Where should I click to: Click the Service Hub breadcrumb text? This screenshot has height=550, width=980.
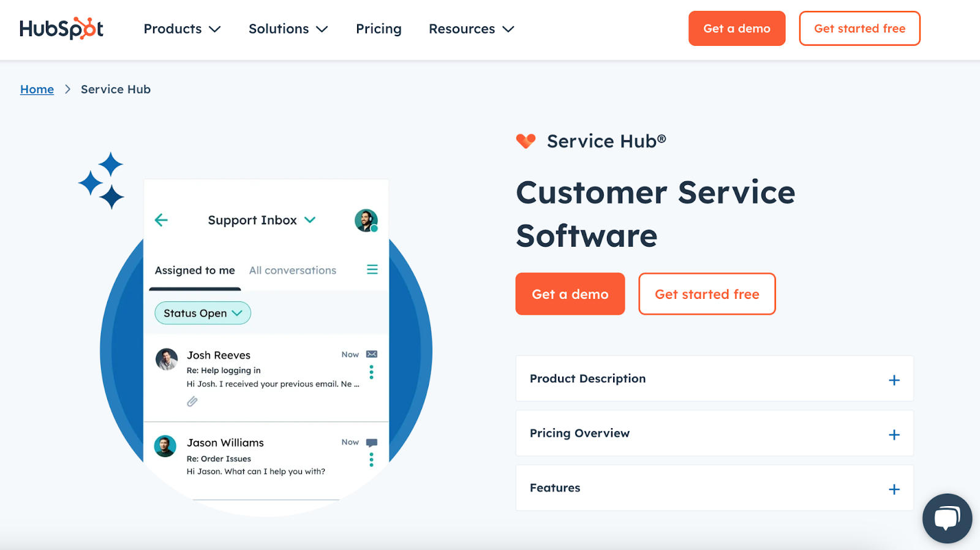tap(116, 89)
